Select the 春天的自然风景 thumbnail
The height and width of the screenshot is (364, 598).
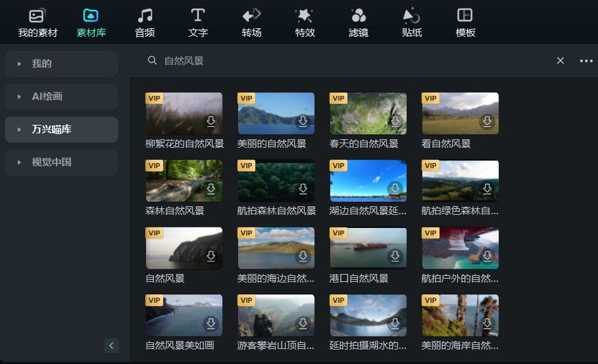368,114
